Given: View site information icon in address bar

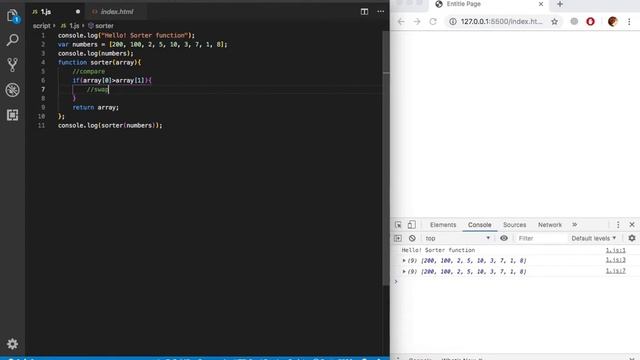Looking at the screenshot, I should pos(453,22).
